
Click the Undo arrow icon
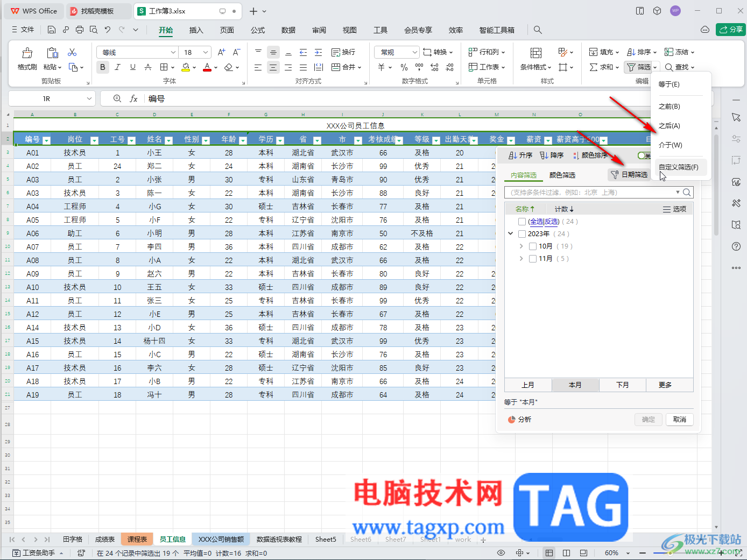point(108,30)
